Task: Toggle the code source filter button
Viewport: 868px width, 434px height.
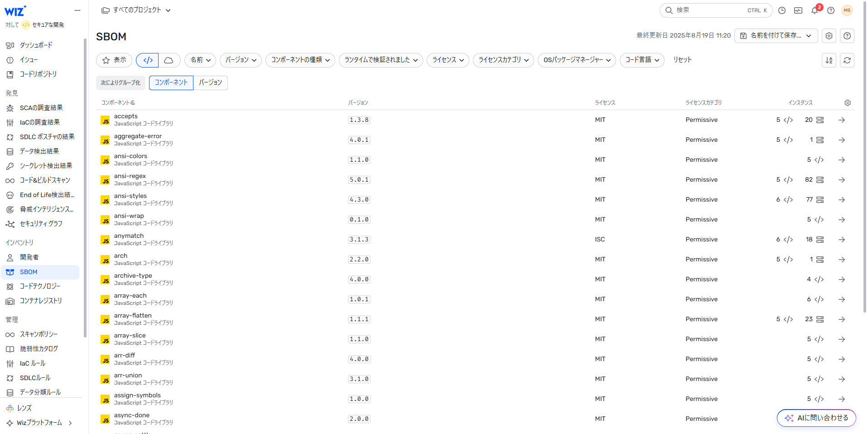Action: click(x=148, y=60)
